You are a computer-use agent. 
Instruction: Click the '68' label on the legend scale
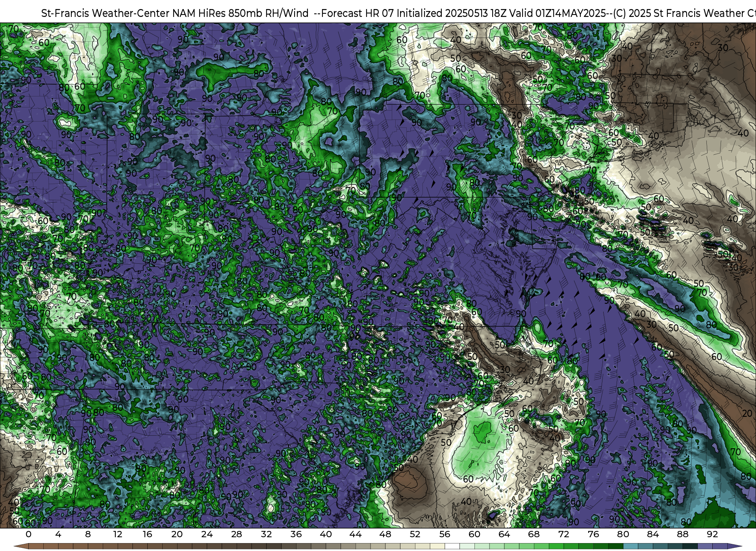coord(534,534)
